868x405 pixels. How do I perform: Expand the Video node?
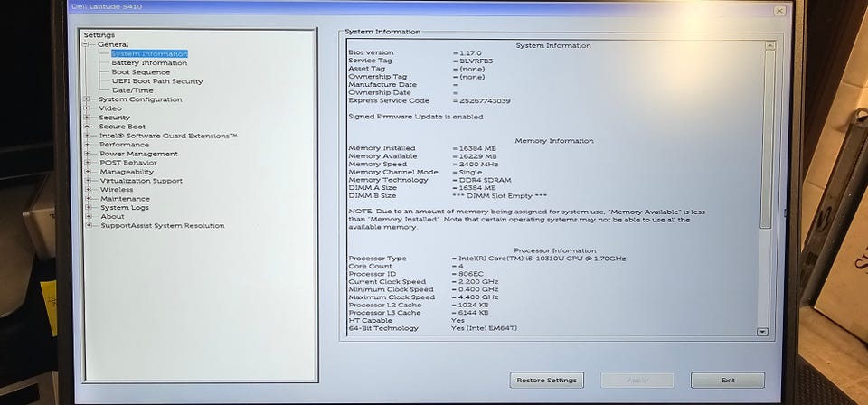(x=87, y=108)
